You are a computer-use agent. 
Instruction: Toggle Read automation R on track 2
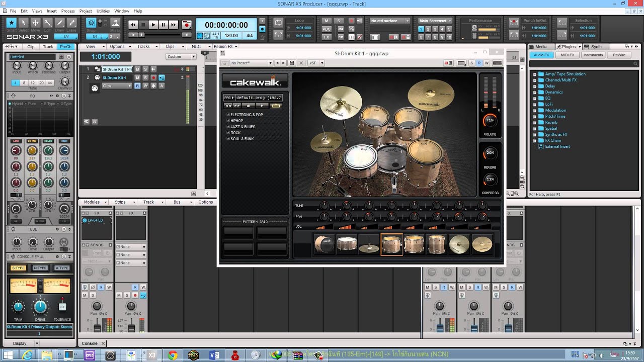click(137, 85)
